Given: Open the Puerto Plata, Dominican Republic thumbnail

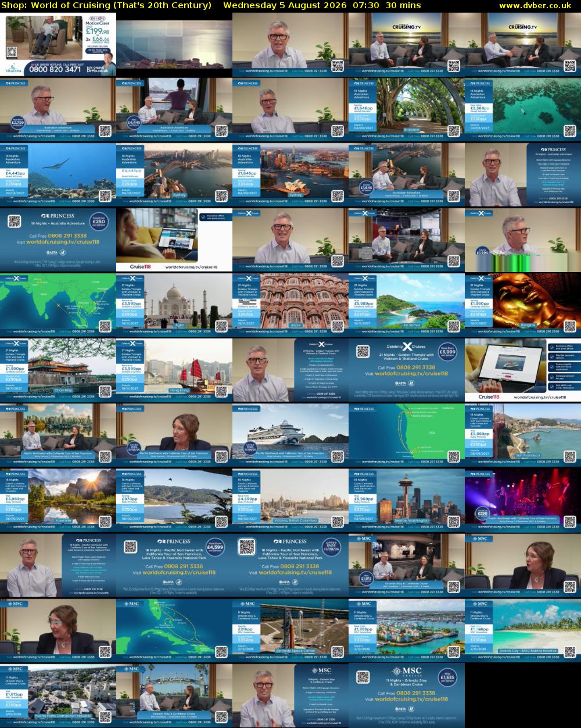Looking at the screenshot, I should (58, 696).
